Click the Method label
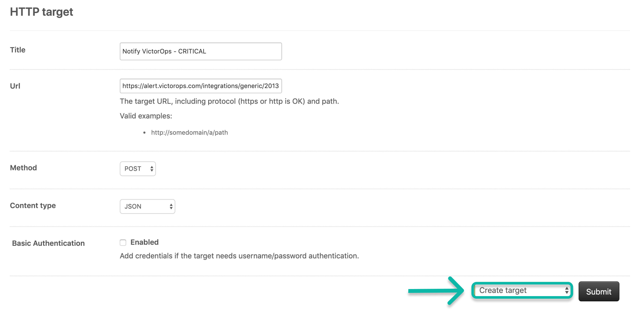Viewport: 644px width, 326px height. [x=23, y=168]
